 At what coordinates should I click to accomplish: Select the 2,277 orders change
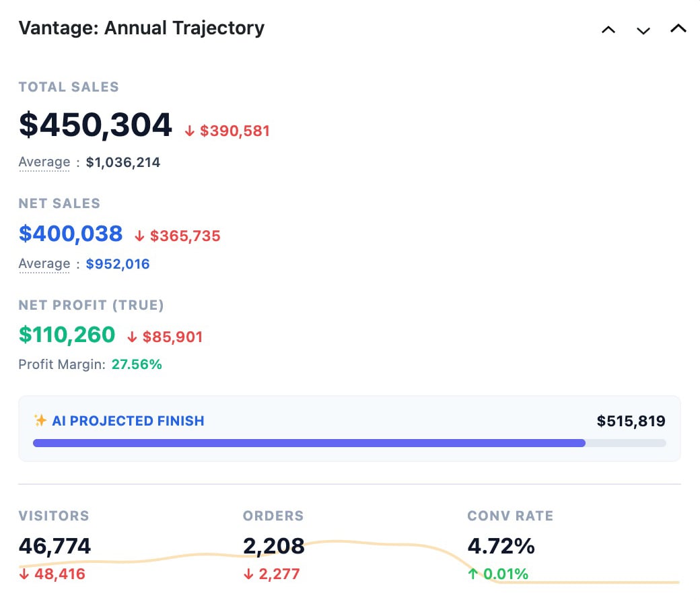coord(279,574)
